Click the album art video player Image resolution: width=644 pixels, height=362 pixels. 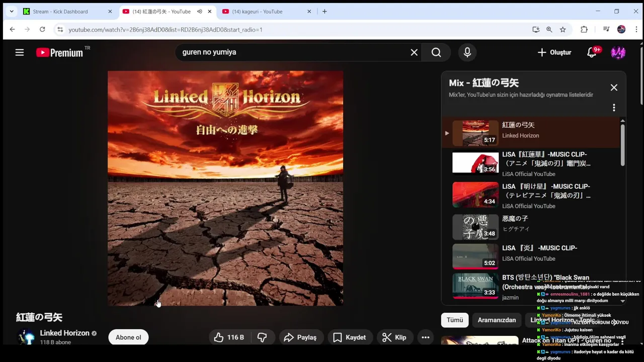click(225, 188)
